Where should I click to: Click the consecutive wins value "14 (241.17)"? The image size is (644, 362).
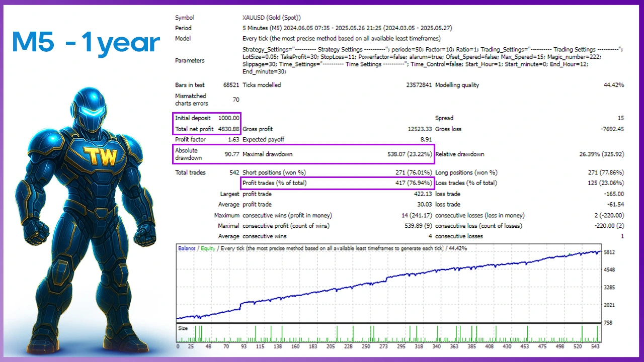416,215
